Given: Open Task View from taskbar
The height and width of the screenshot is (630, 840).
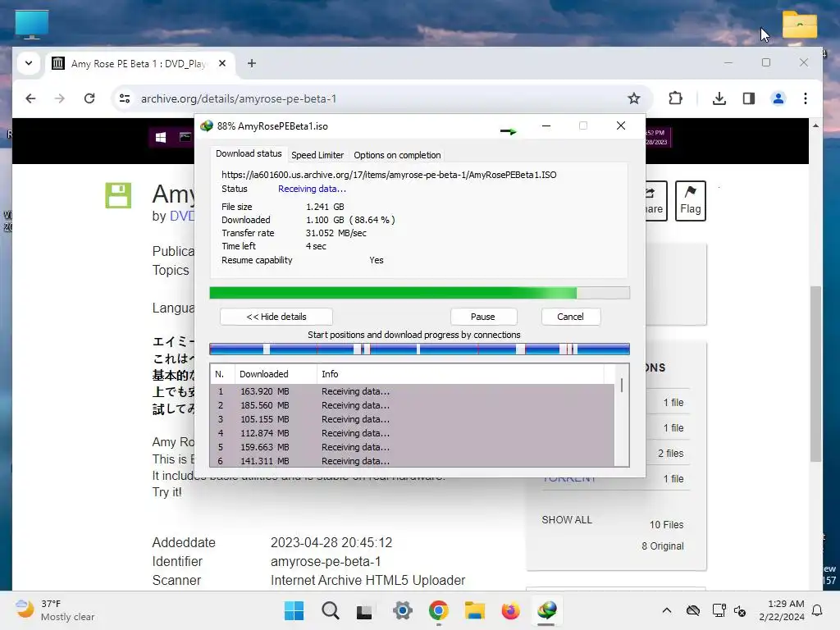Looking at the screenshot, I should [365, 610].
